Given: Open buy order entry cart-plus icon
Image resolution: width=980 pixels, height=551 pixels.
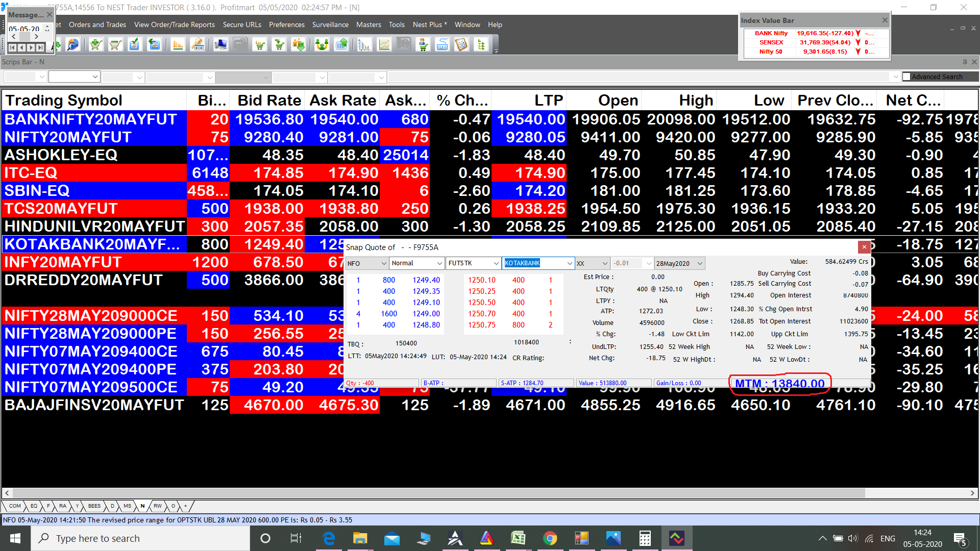Looking at the screenshot, I should [x=95, y=45].
